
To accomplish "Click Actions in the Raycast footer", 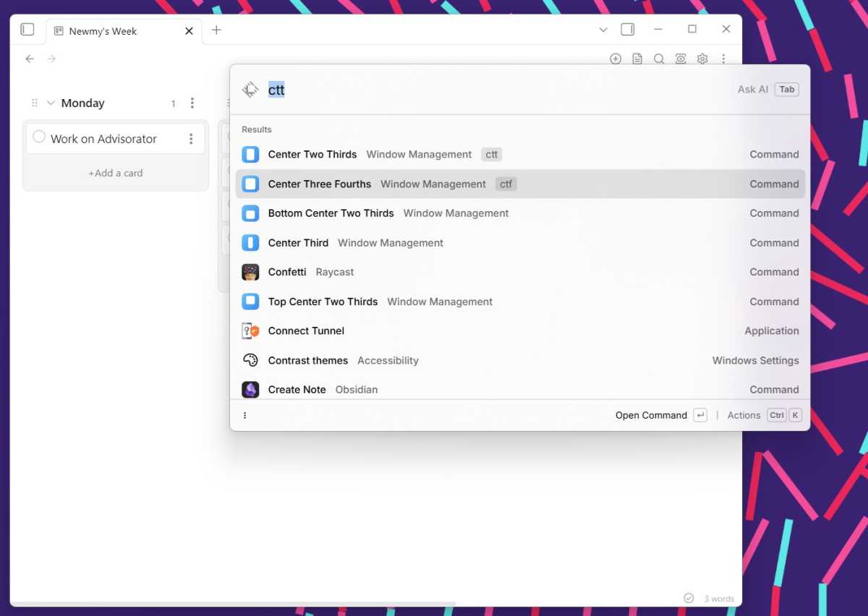I will [x=744, y=415].
